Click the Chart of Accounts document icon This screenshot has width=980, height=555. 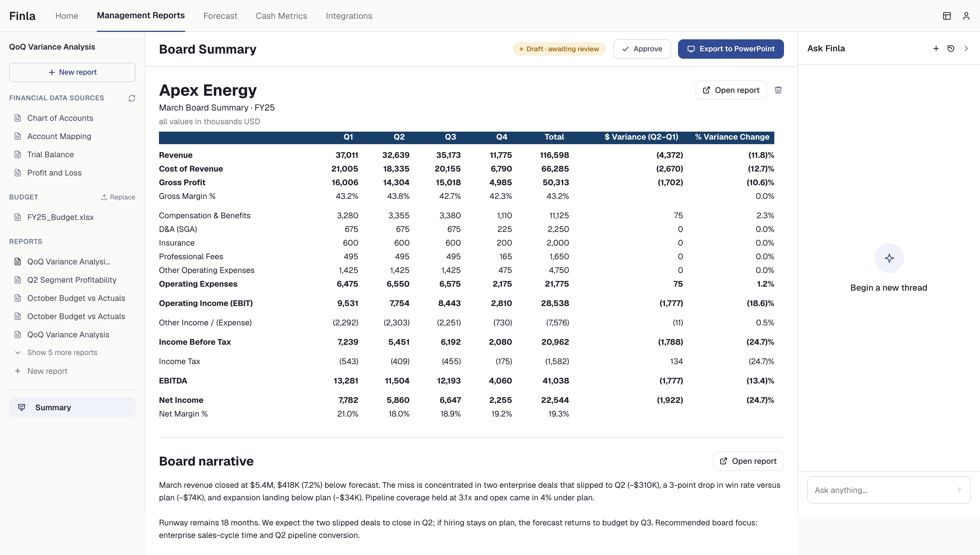[18, 118]
